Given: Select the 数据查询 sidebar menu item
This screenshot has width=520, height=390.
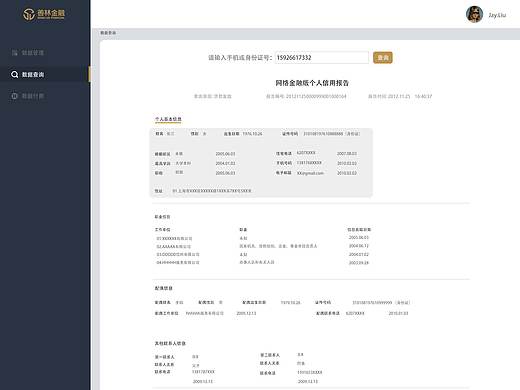Looking at the screenshot, I should [45, 74].
